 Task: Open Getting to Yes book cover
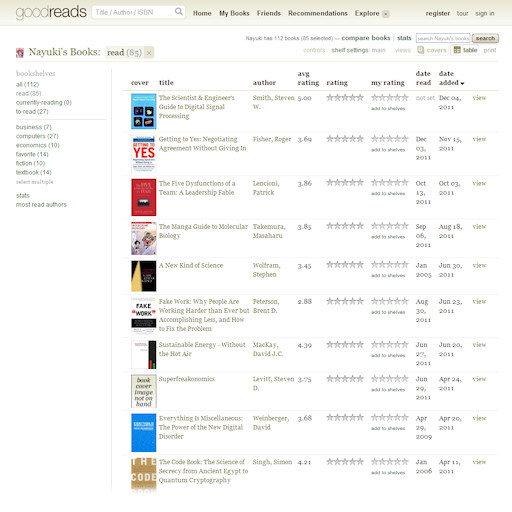coord(144,154)
